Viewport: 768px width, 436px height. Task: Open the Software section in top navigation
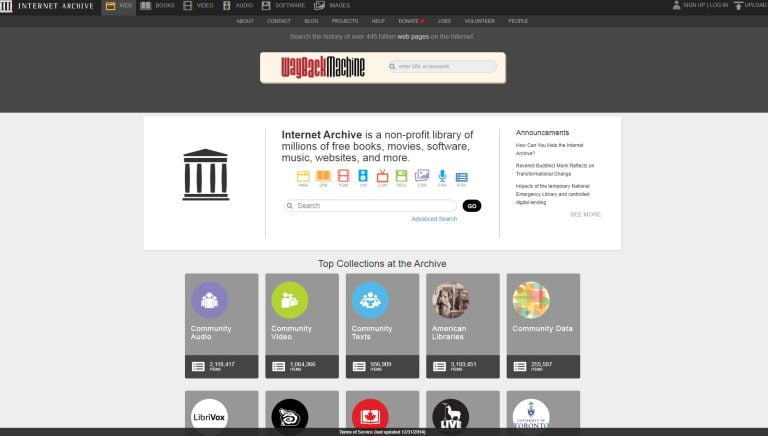point(283,6)
